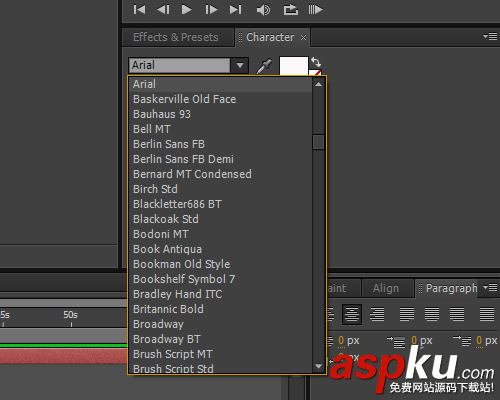Click the indent first line icon
Viewport: 500px width, 400px height.
coord(462,341)
